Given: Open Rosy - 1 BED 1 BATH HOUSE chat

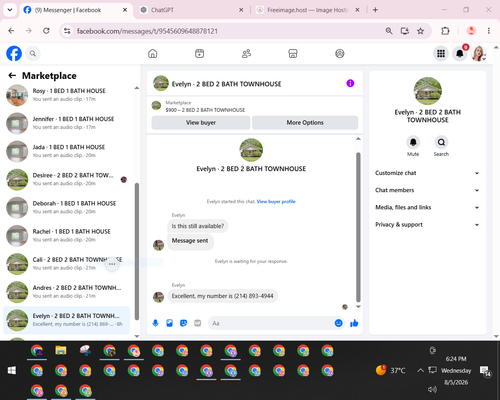Looking at the screenshot, I should tap(68, 95).
